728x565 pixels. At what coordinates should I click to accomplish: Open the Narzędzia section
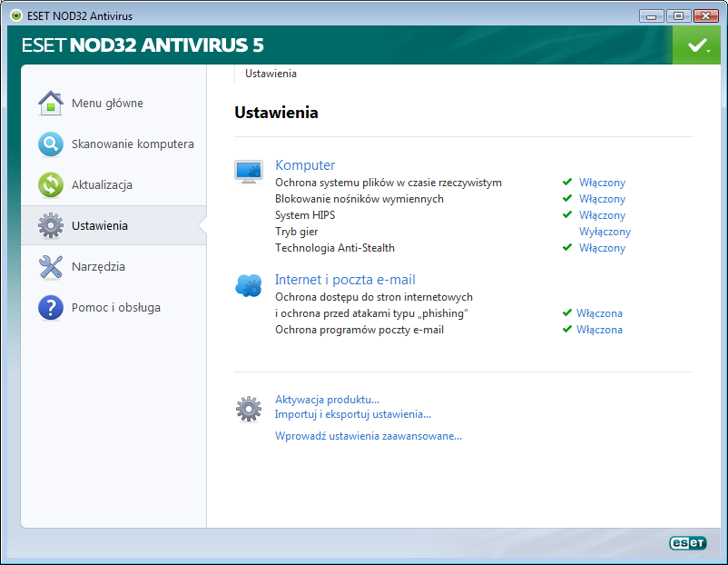click(98, 267)
